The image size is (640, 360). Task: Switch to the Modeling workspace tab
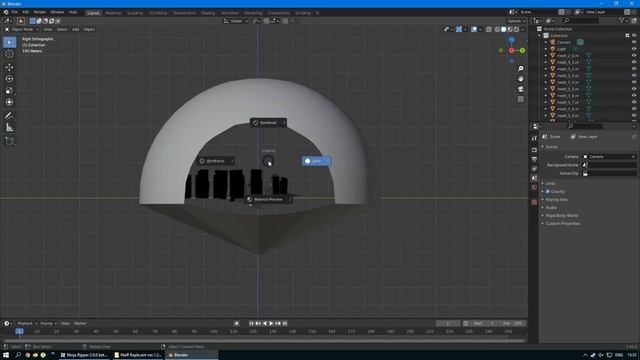(113, 13)
